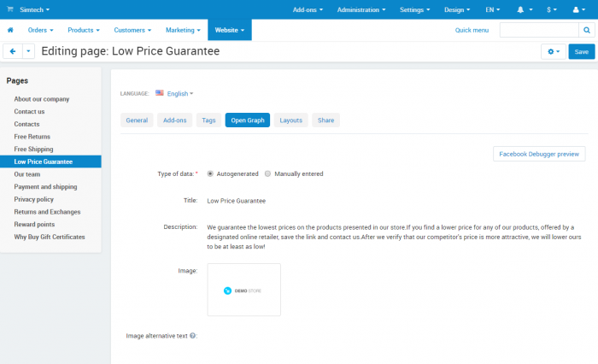Go to the home dashboard icon
The width and height of the screenshot is (598, 364).
10,30
